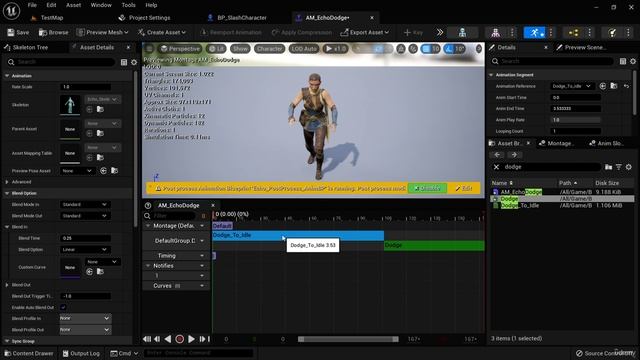This screenshot has height=360, width=640.
Task: Open Asset Details view options grid icon
Action: point(124,62)
